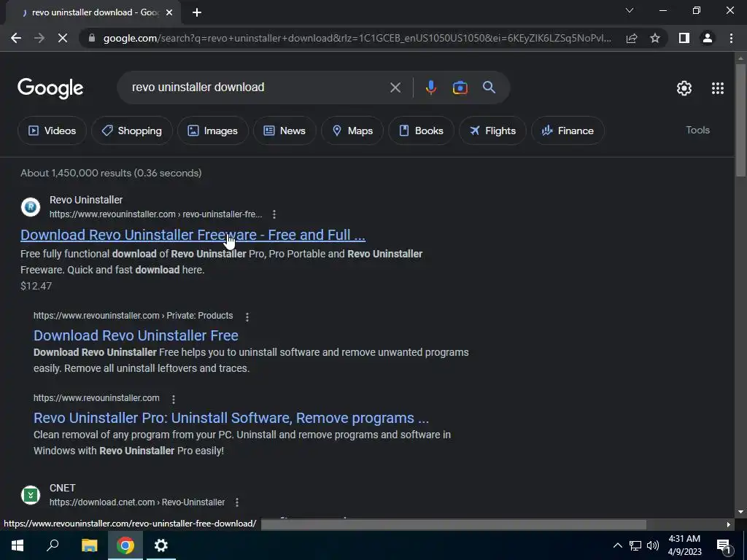Image resolution: width=747 pixels, height=560 pixels.
Task: Open the network status tray icon
Action: coord(635,545)
